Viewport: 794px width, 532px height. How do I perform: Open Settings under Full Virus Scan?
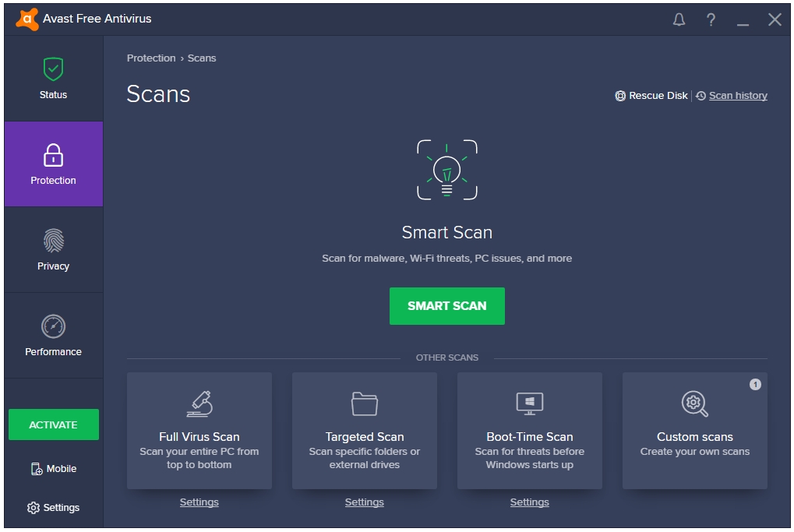[199, 502]
